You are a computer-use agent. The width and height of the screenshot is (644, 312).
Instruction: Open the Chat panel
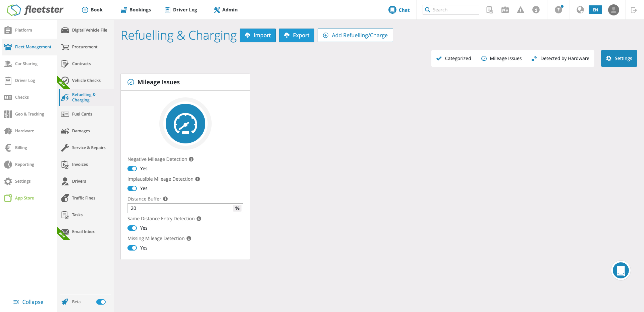pos(399,10)
